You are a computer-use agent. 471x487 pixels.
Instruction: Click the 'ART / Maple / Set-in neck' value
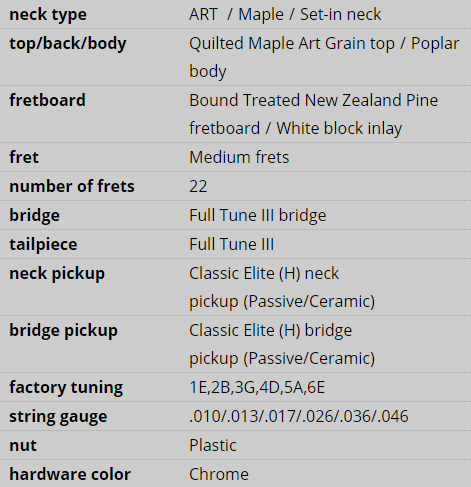click(x=285, y=14)
